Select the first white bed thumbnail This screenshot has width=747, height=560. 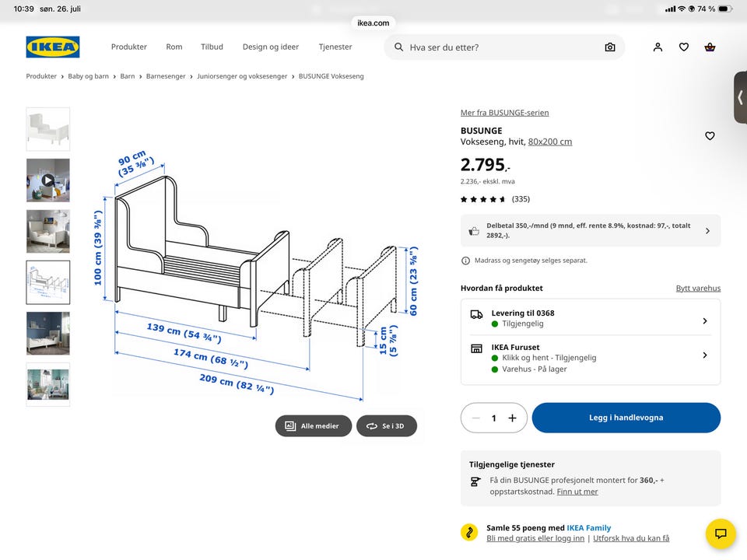click(48, 129)
